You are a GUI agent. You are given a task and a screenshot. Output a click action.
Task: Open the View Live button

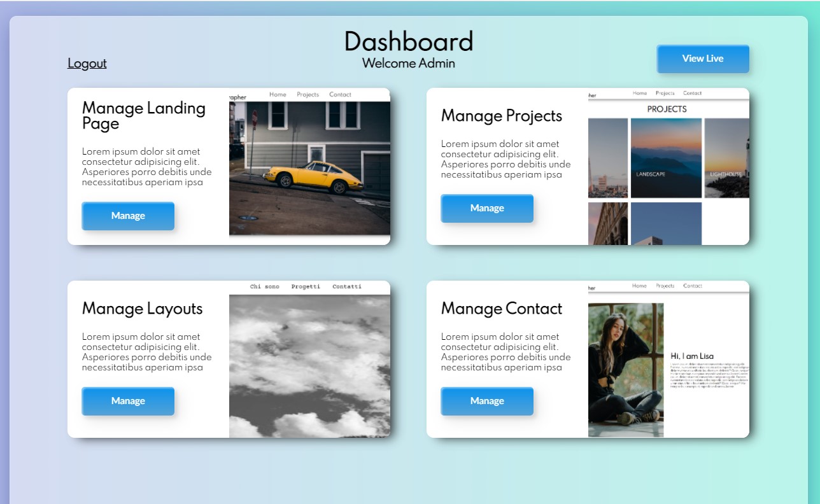pyautogui.click(x=703, y=59)
